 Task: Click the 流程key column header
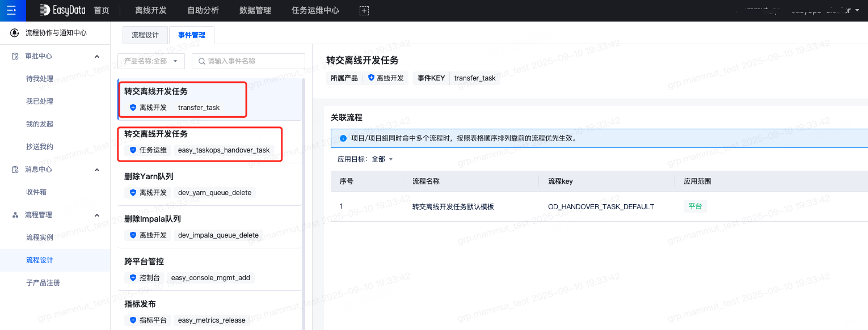[560, 181]
